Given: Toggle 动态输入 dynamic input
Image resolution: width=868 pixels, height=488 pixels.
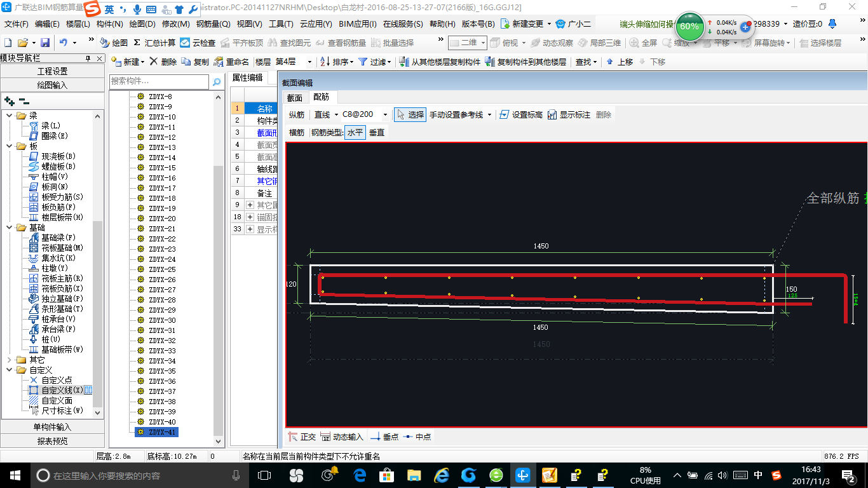Looking at the screenshot, I should (342, 437).
